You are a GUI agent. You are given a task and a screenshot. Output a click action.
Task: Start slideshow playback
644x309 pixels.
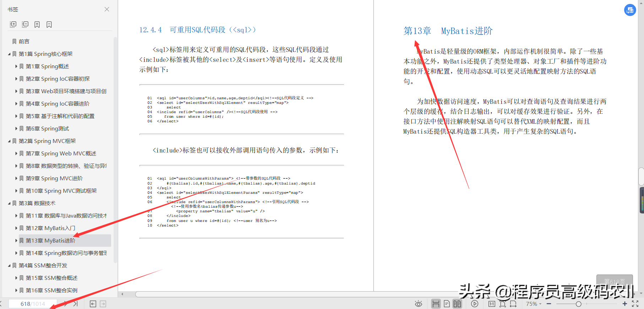point(475,304)
